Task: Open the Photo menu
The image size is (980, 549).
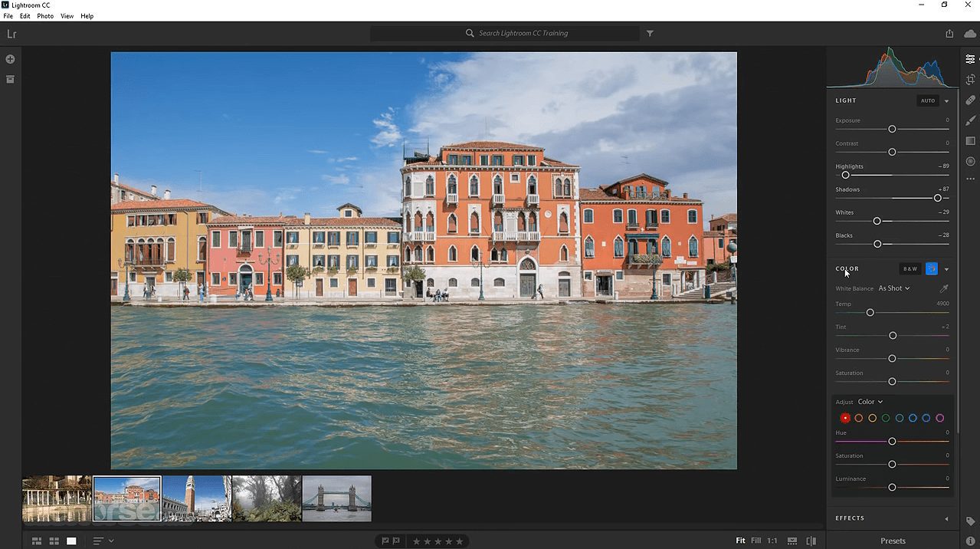Action: point(45,15)
